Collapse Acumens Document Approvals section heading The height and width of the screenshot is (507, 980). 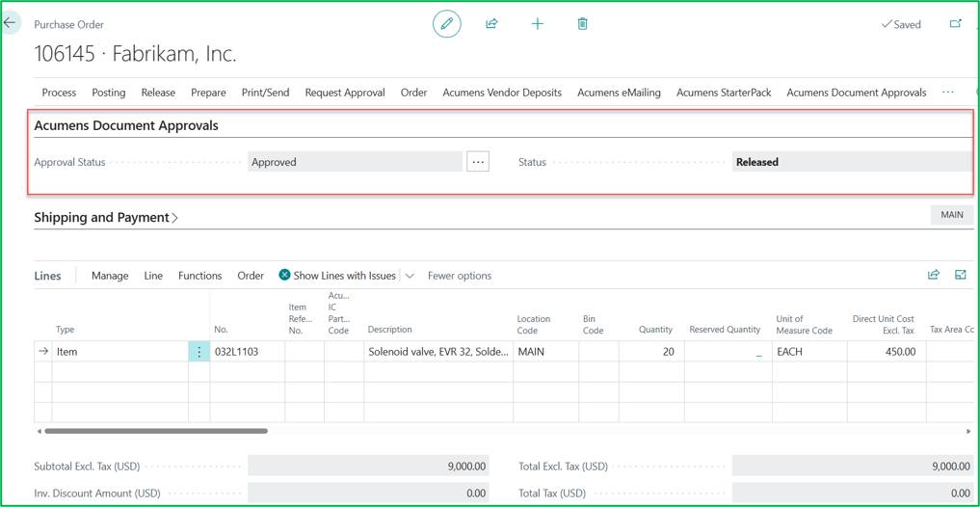pos(126,125)
